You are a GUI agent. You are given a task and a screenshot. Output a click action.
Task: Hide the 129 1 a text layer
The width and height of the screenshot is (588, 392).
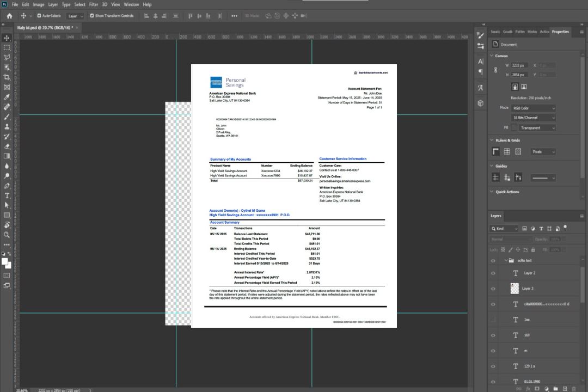(x=493, y=366)
